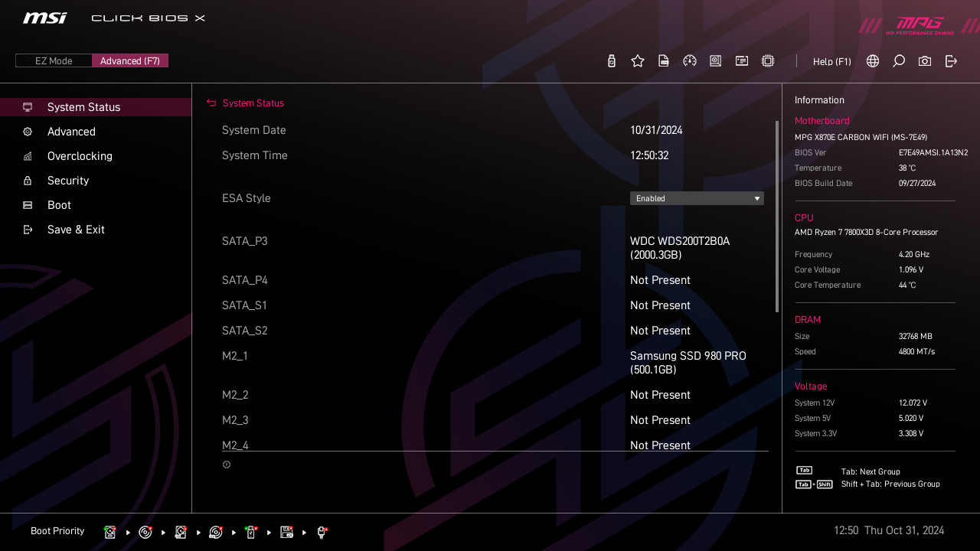Switch to Advanced (F7) mode
The height and width of the screenshot is (551, 980).
pyautogui.click(x=130, y=60)
